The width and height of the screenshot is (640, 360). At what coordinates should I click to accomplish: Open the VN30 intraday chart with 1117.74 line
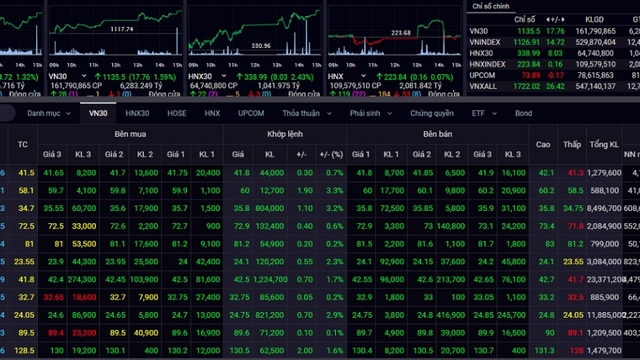tap(116, 33)
